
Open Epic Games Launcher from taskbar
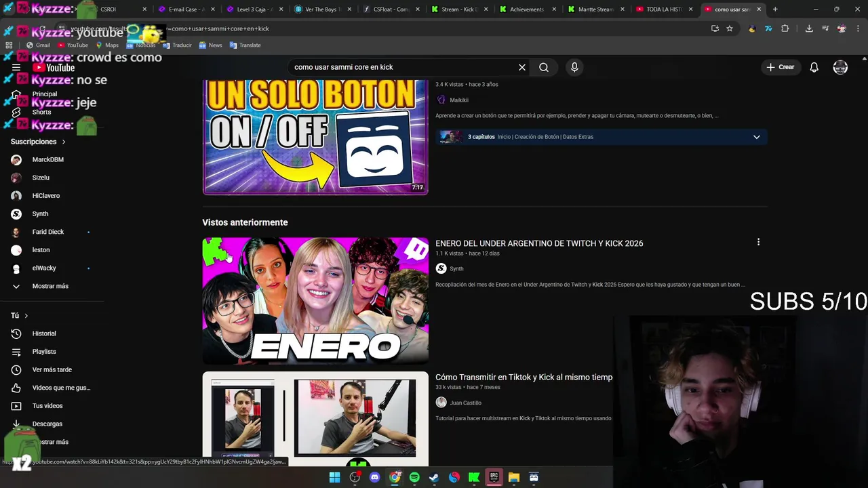coord(494,477)
